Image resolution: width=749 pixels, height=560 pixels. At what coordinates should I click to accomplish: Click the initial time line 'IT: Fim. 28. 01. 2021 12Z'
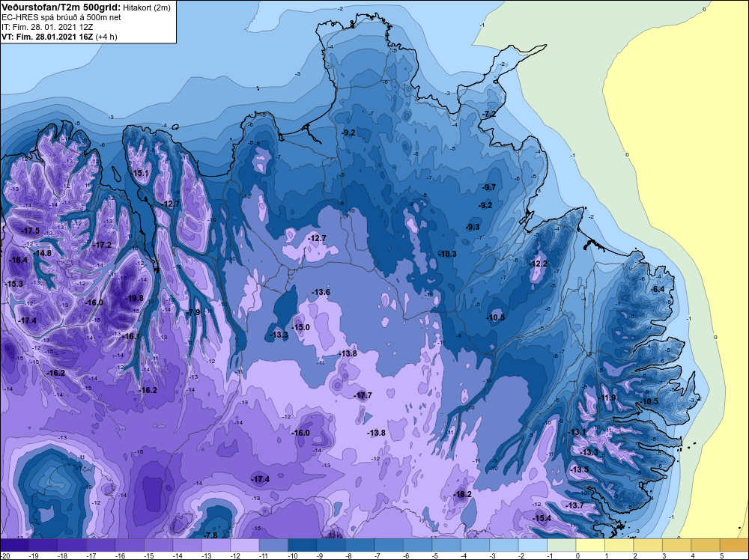coord(47,27)
